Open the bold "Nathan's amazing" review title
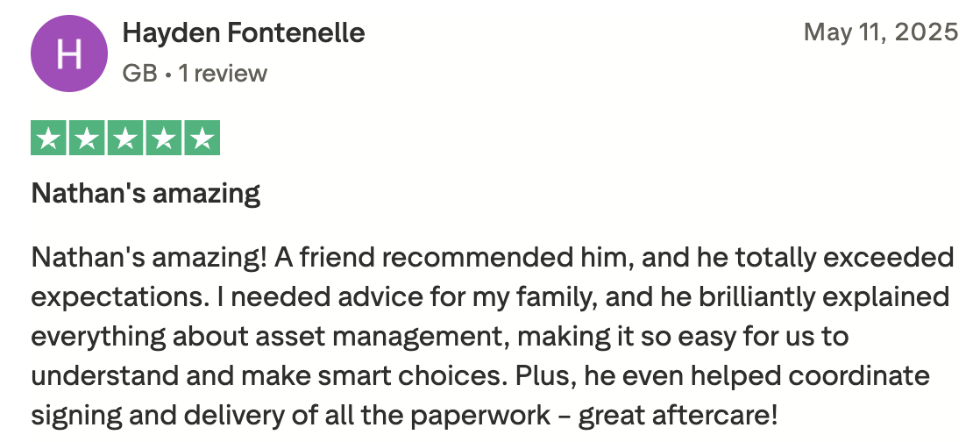The width and height of the screenshot is (980, 442). (x=146, y=192)
